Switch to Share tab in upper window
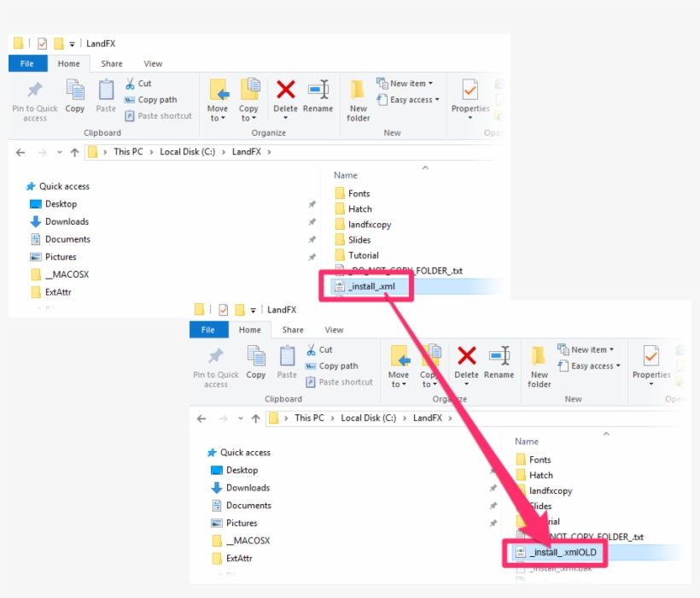Image resolution: width=700 pixels, height=598 pixels. 112,63
